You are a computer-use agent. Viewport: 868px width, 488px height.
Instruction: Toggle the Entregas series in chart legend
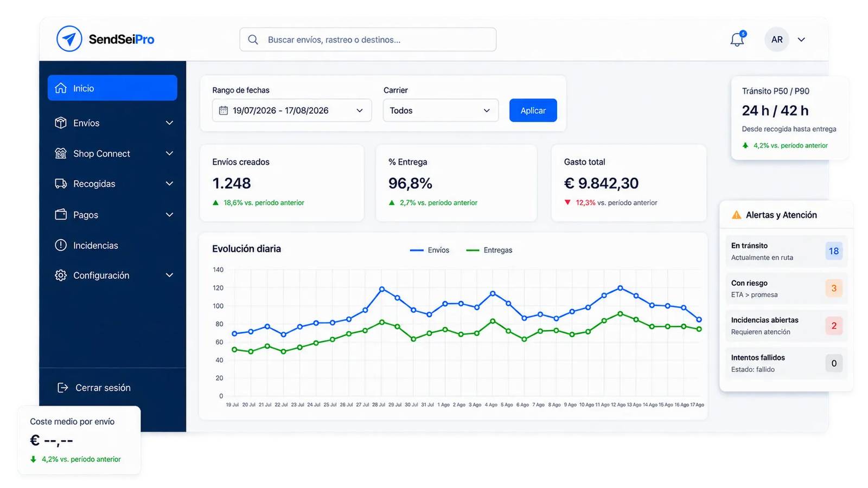(x=489, y=250)
